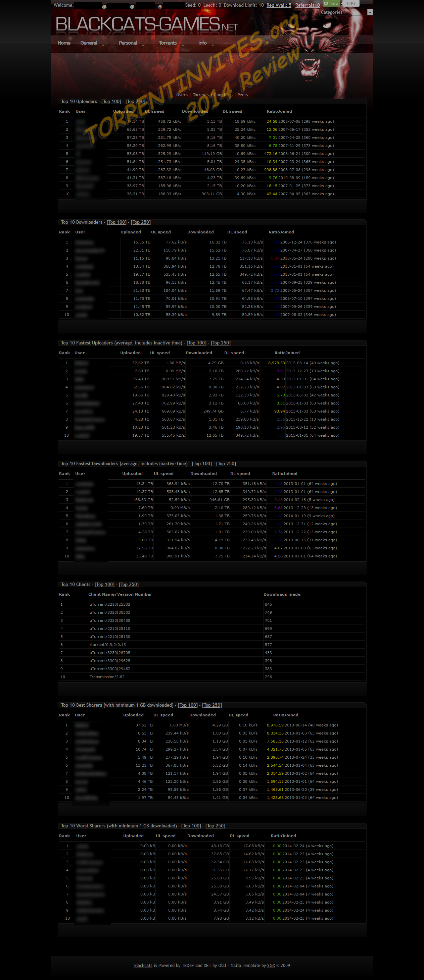Click client row uTorrent/3230(28705
Screen dimensions: 424x980
[212, 653]
